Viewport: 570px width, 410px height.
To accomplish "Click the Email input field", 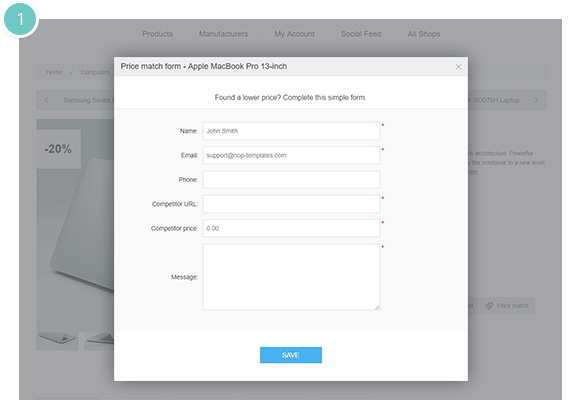I will 291,155.
